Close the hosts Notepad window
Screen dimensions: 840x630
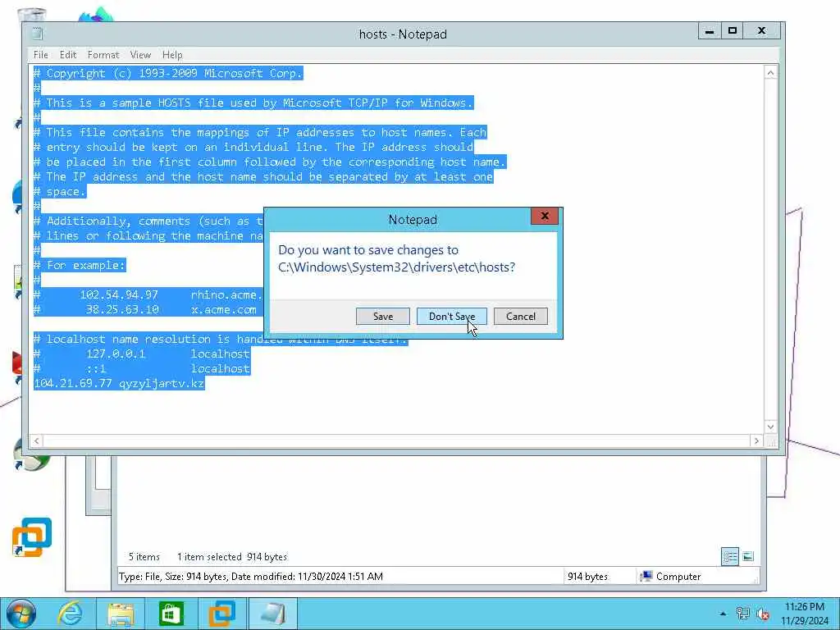pos(761,31)
